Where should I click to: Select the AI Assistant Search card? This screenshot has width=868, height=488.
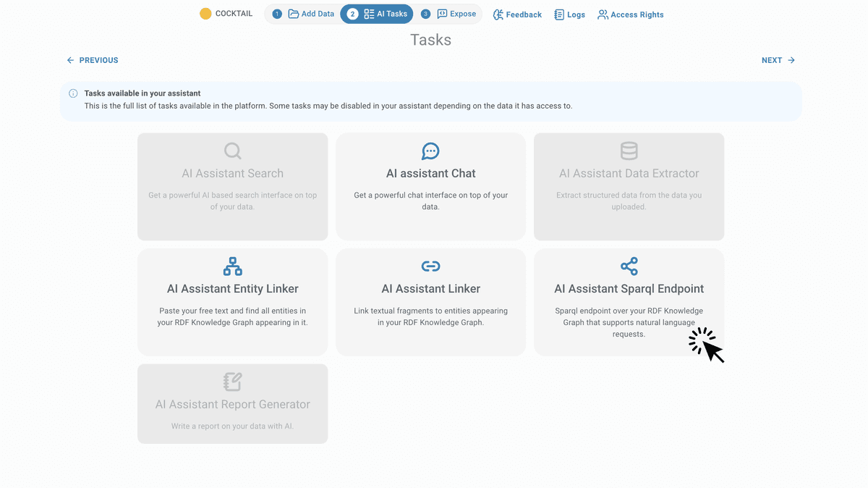(233, 187)
